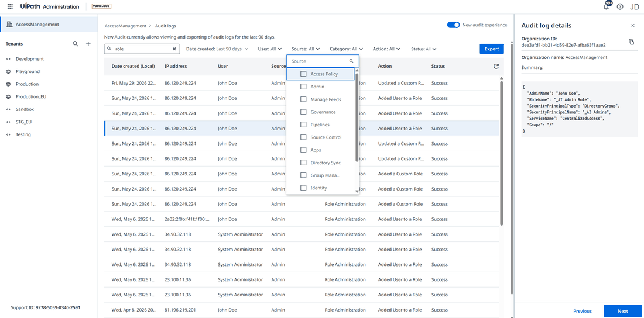This screenshot has width=644, height=318.
Task: Check the Manage Feeds source checkbox
Action: click(x=303, y=99)
